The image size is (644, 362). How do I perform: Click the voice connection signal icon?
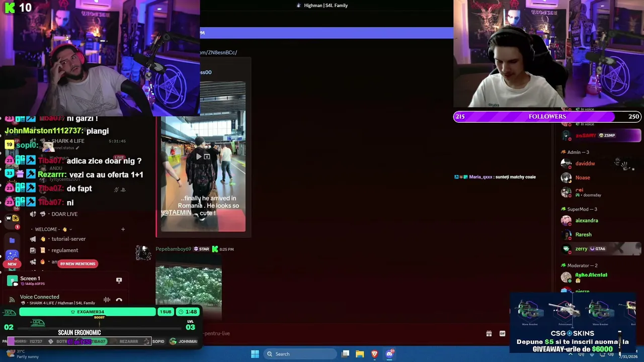(x=12, y=300)
